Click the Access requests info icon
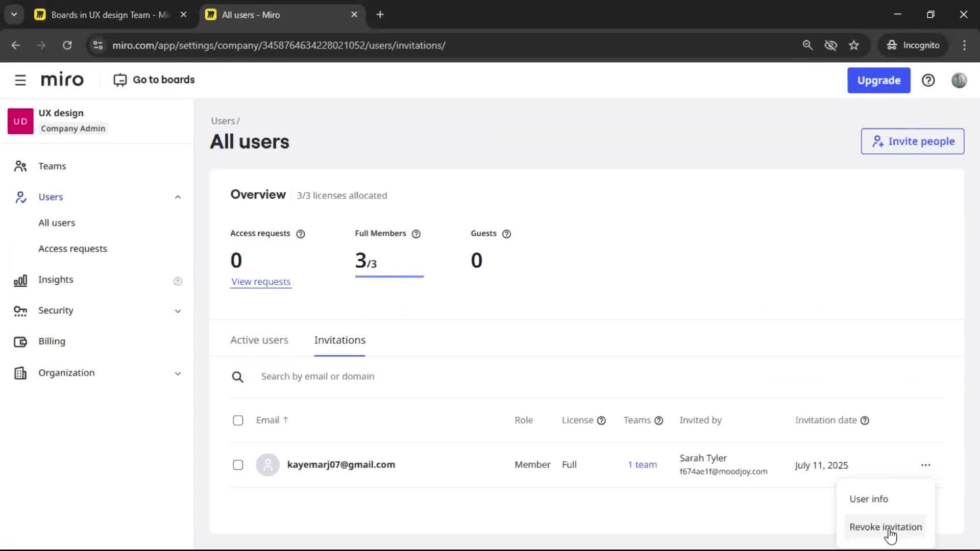 (x=301, y=234)
